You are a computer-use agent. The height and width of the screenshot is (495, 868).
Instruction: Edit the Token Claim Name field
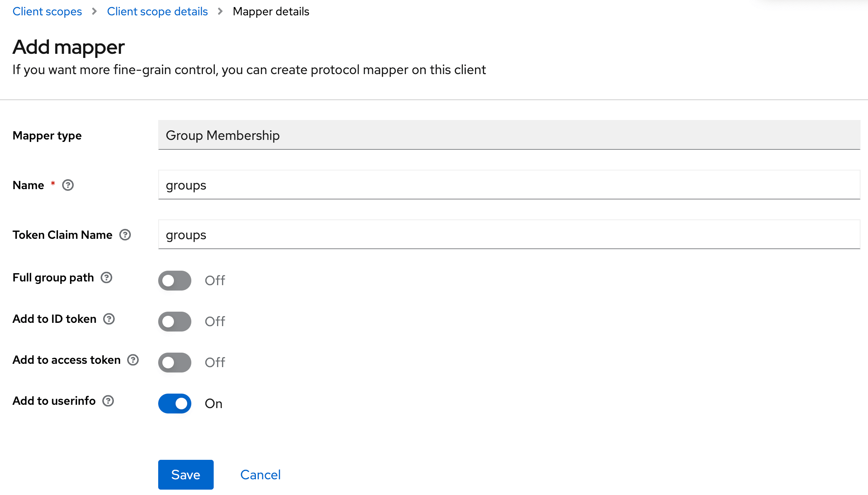[509, 234]
